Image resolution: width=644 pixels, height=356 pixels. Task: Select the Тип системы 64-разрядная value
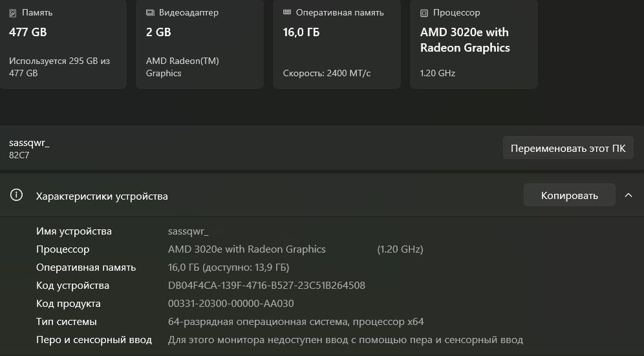click(295, 322)
